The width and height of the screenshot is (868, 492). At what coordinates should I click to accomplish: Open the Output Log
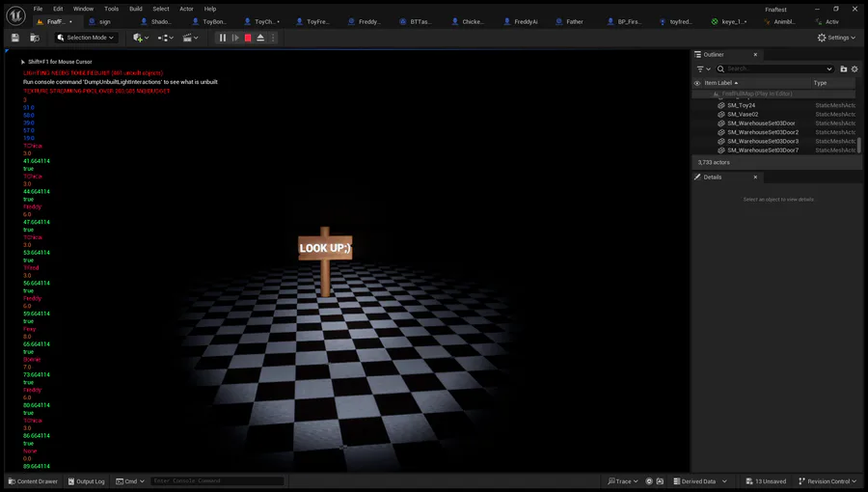point(87,481)
